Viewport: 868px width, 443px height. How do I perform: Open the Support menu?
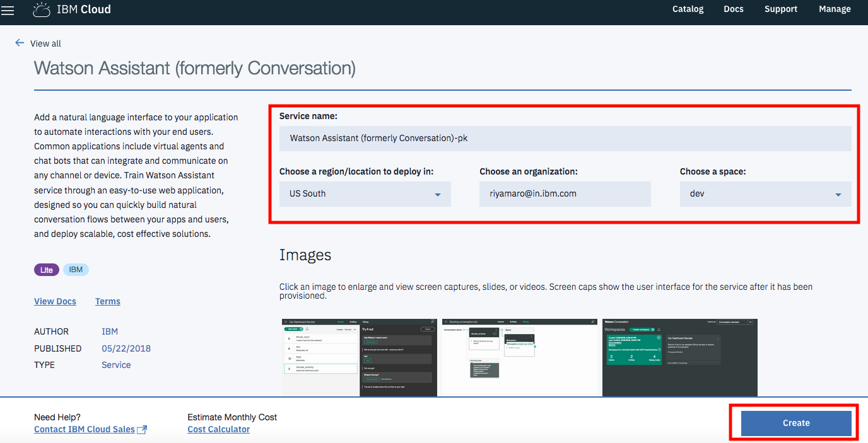pyautogui.click(x=781, y=9)
